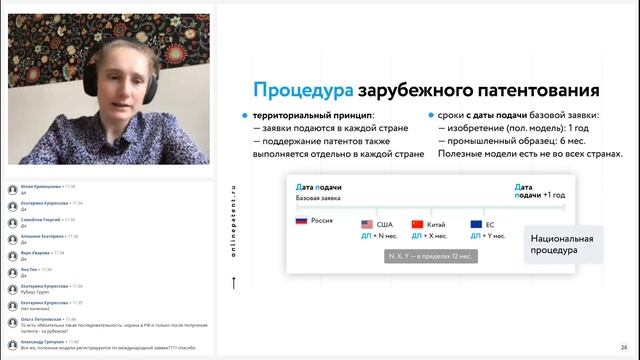Click the avatar next to Яна Тен

coord(13,273)
